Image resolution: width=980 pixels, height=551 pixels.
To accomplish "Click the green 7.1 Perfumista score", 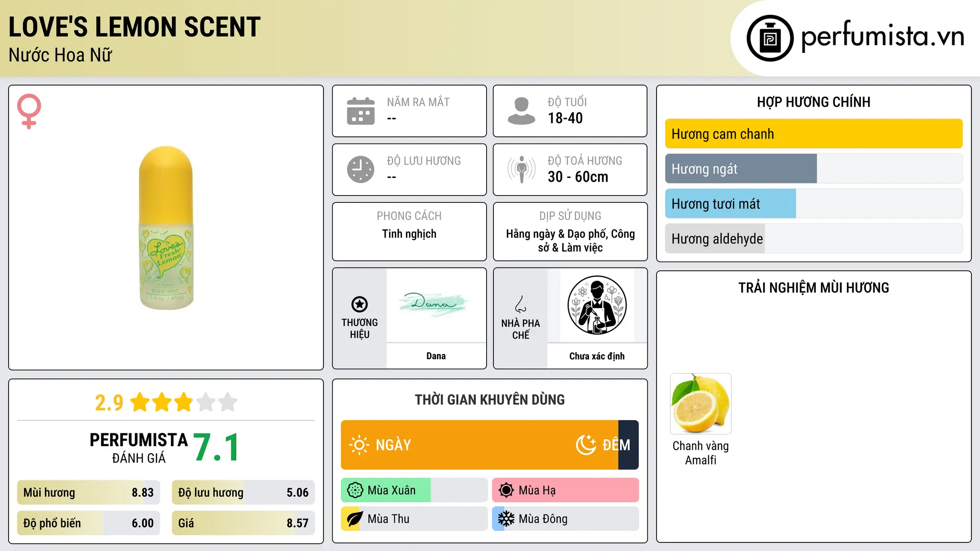I will [x=216, y=448].
